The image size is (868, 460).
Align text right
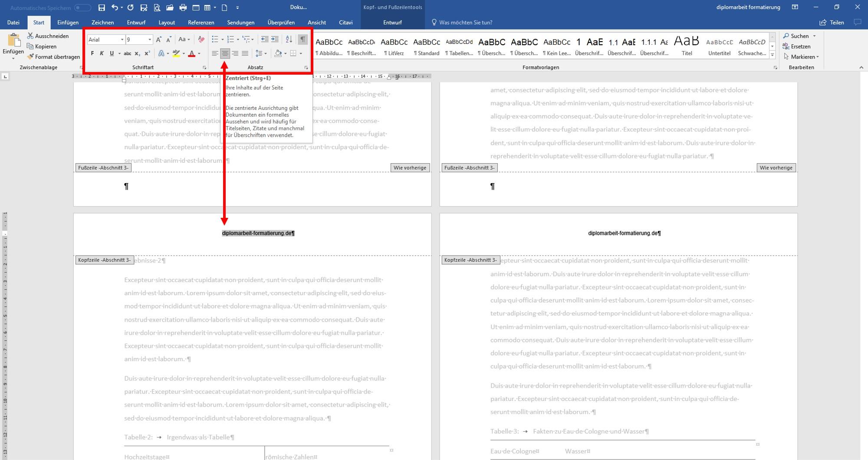(235, 53)
